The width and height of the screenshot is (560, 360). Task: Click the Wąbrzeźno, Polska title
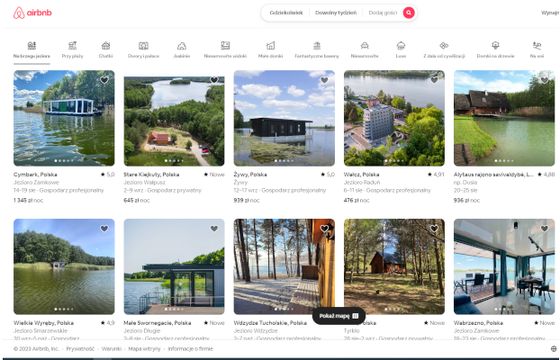pos(478,323)
